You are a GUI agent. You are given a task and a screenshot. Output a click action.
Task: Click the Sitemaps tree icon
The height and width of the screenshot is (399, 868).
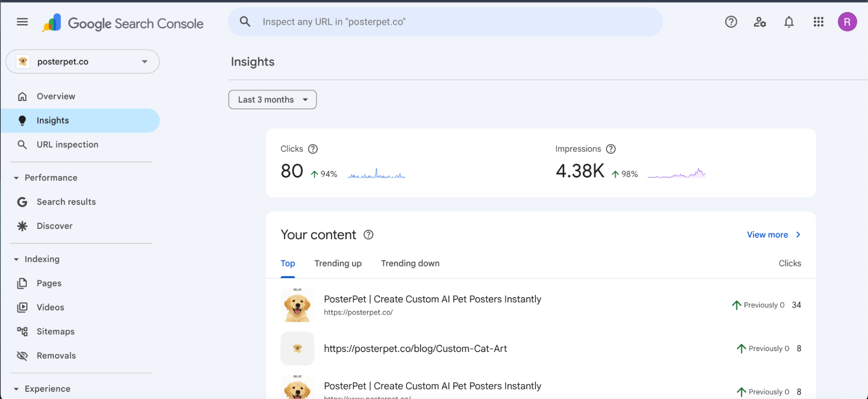tap(22, 332)
